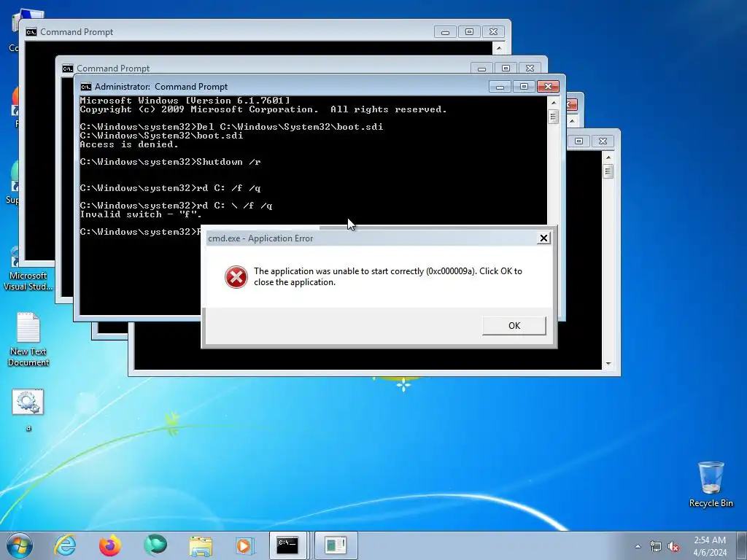The width and height of the screenshot is (747, 560).
Task: Minimize the second Command Prompt window
Action: point(481,69)
